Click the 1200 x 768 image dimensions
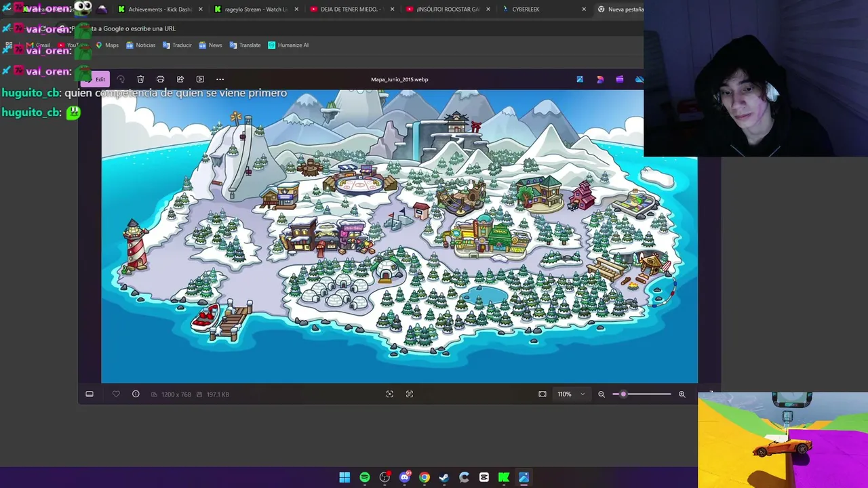Image resolution: width=868 pixels, height=488 pixels. [176, 394]
